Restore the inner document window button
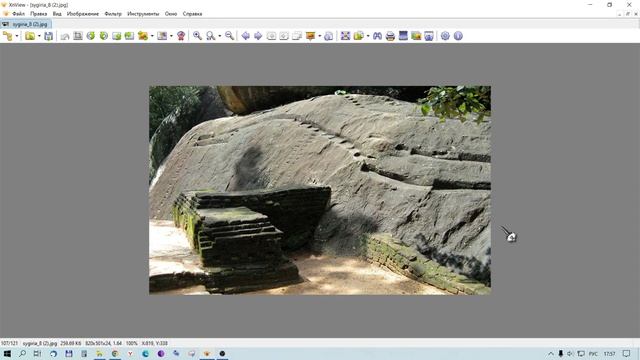Screen dimensions: 640x360 click(628, 14)
